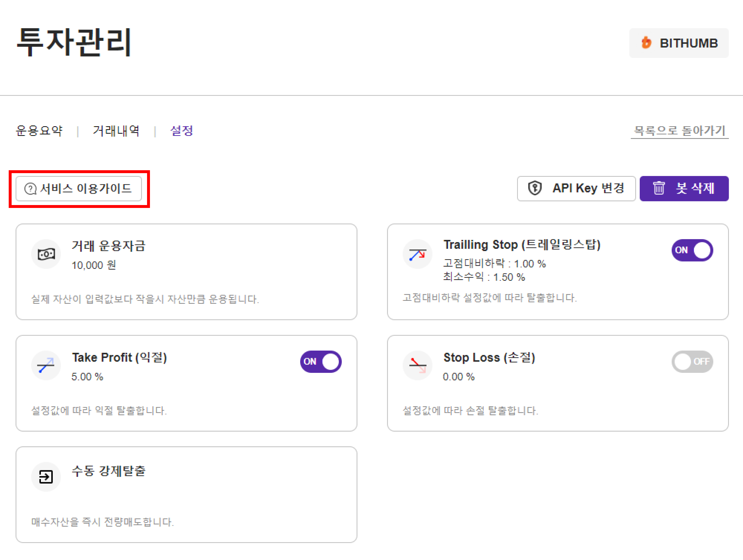Disable the Take Profit switch
Viewport: 743px width, 560px height.
tap(321, 362)
